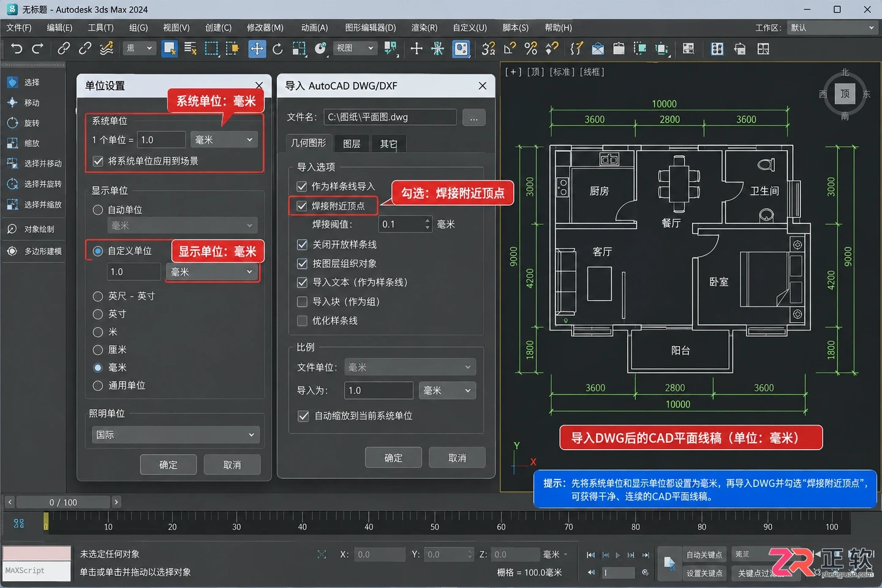Select the 自定义单位 radio button

(97, 251)
